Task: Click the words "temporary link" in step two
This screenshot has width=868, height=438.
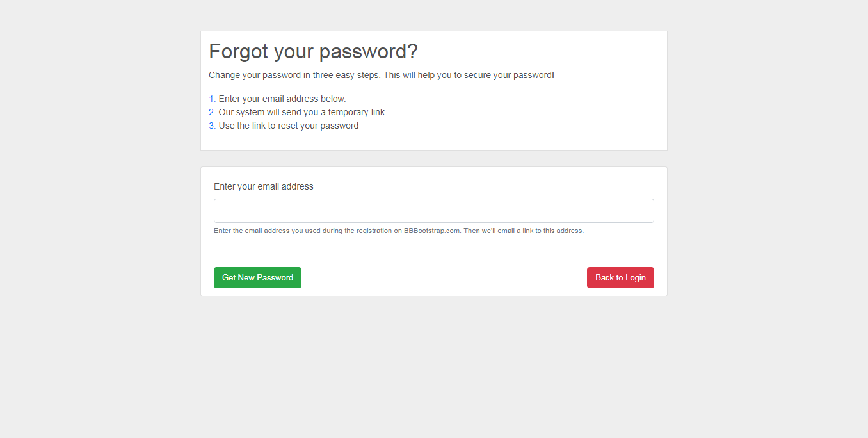Action: pos(357,113)
